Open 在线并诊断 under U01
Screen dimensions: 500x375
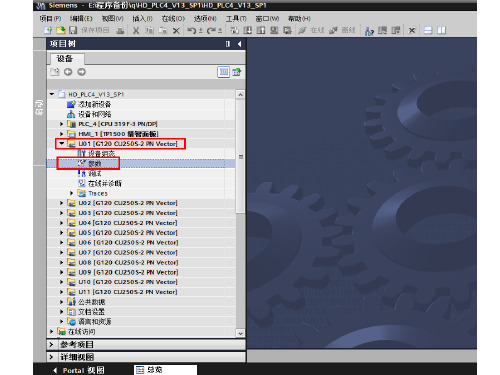(105, 183)
